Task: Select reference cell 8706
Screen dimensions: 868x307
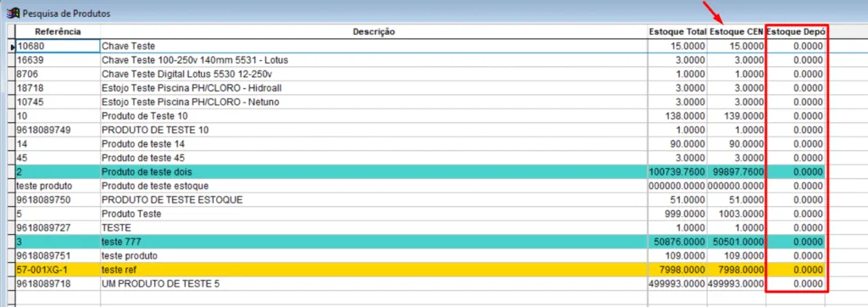Action: [58, 75]
